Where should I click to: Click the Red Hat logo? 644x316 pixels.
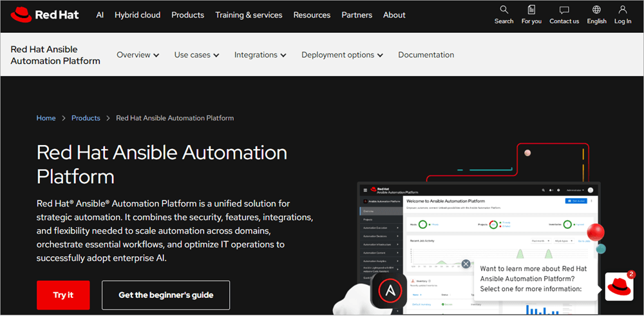[x=44, y=15]
